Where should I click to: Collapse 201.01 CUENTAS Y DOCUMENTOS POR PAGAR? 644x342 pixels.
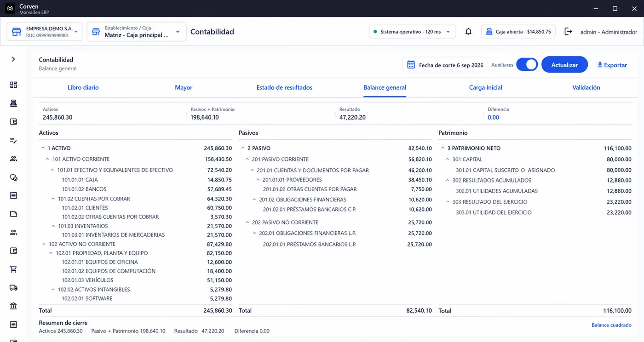(x=253, y=170)
